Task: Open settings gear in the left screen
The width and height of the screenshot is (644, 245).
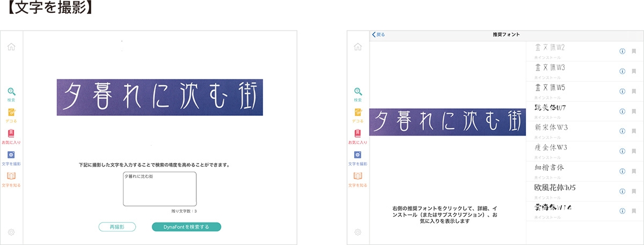Action: [x=11, y=232]
